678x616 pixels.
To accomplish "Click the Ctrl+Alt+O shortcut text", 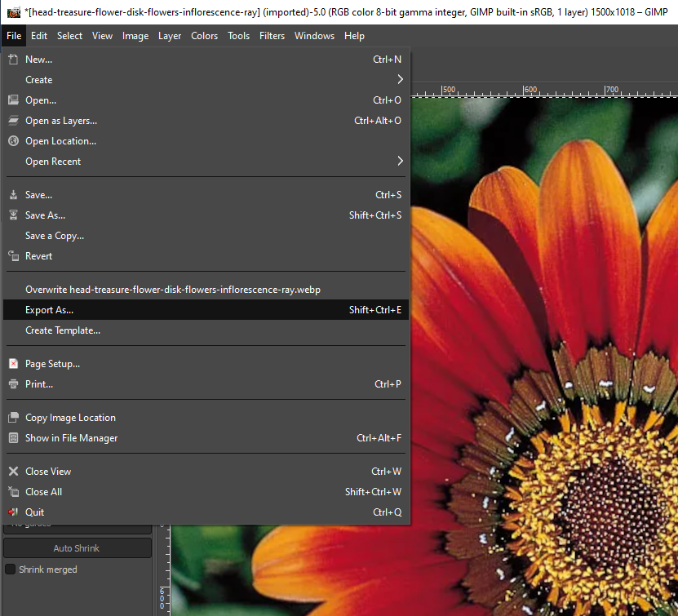I will pos(378,121).
